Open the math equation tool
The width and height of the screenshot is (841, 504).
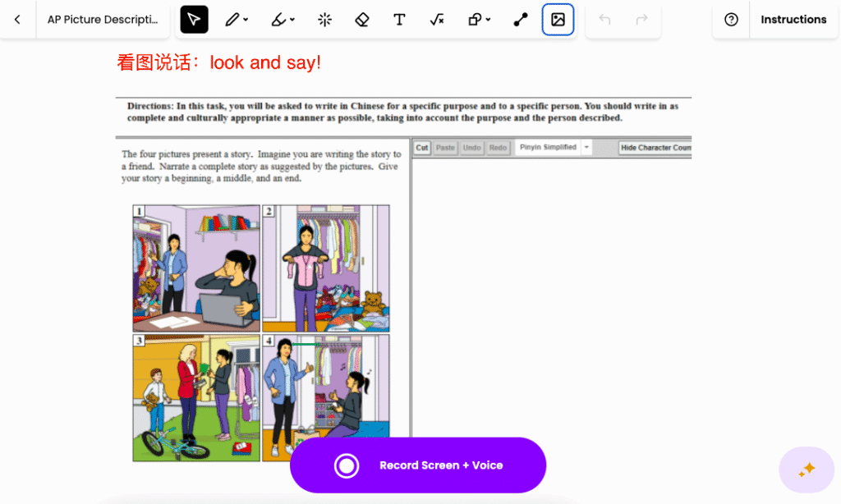[437, 20]
